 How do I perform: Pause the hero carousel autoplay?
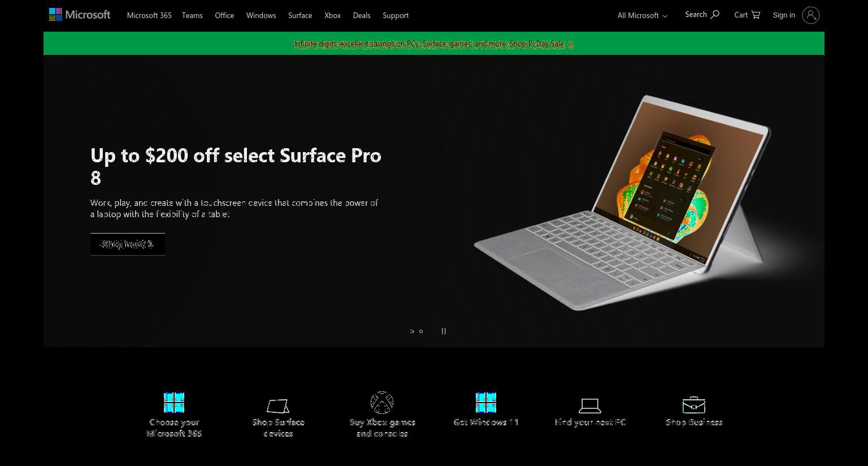(444, 331)
